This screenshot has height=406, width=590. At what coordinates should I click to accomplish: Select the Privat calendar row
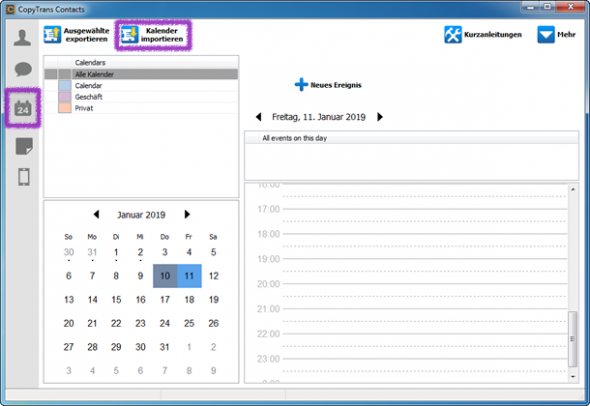pos(141,108)
